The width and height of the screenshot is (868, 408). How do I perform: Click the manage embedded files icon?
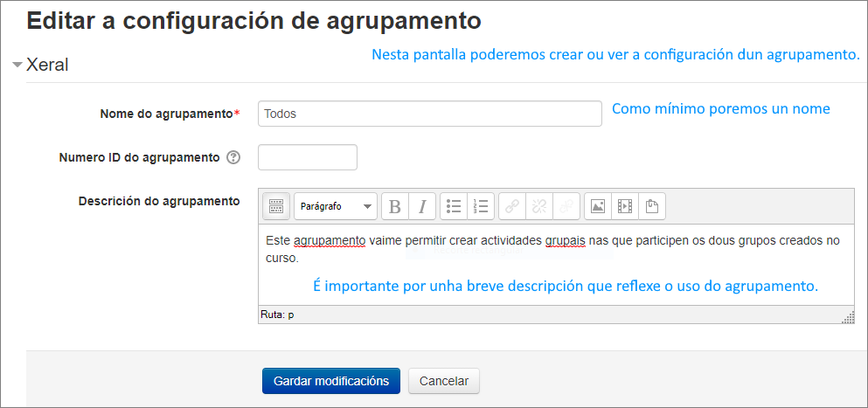click(652, 206)
